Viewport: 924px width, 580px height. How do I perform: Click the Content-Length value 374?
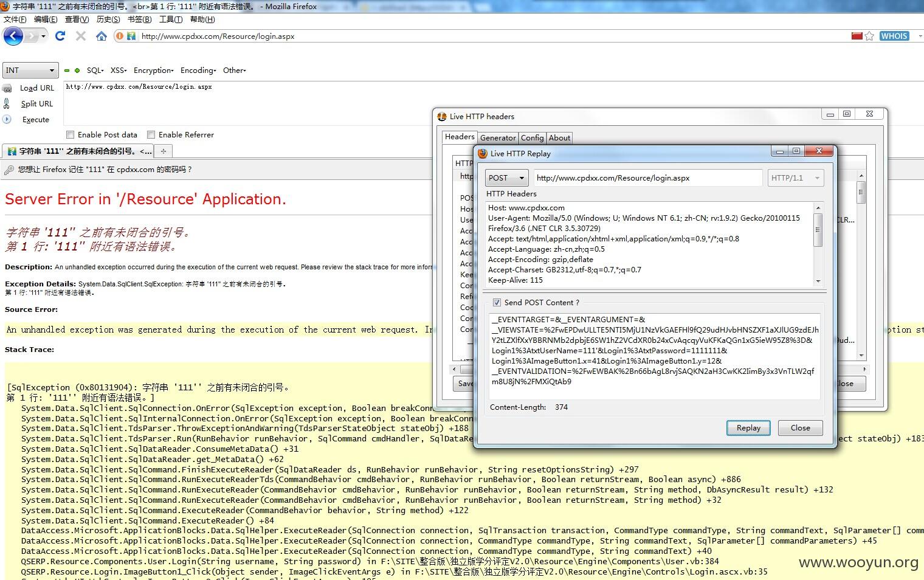pyautogui.click(x=561, y=407)
